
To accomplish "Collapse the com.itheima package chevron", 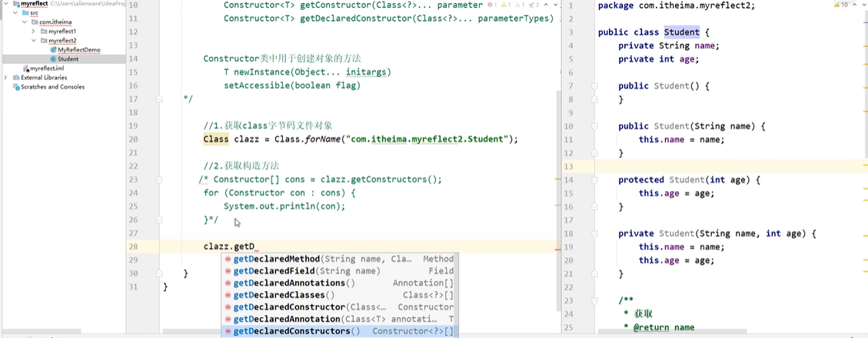I will point(25,22).
